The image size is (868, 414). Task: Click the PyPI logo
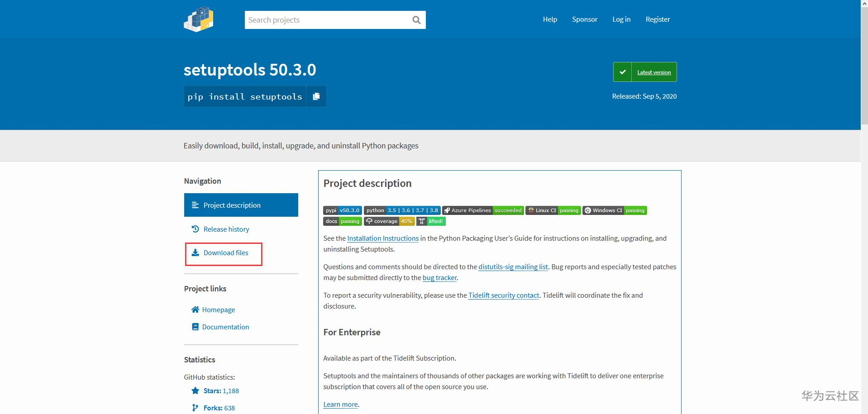tap(198, 19)
